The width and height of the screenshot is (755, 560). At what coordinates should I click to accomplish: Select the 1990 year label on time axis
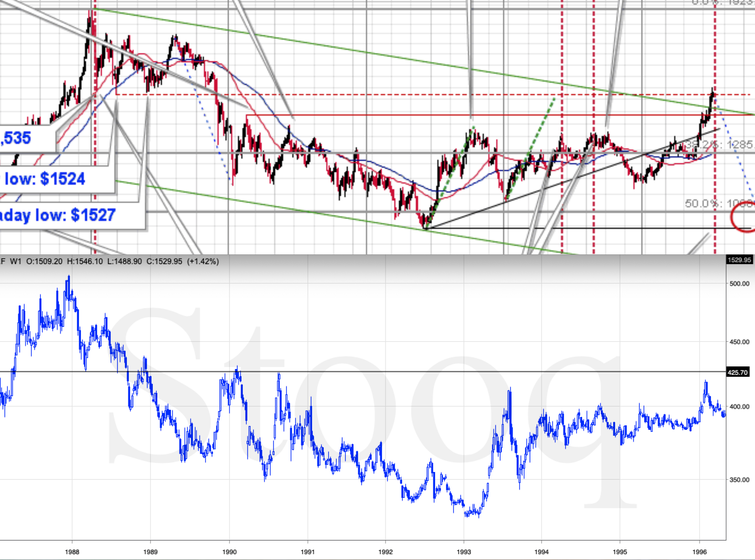(x=229, y=552)
